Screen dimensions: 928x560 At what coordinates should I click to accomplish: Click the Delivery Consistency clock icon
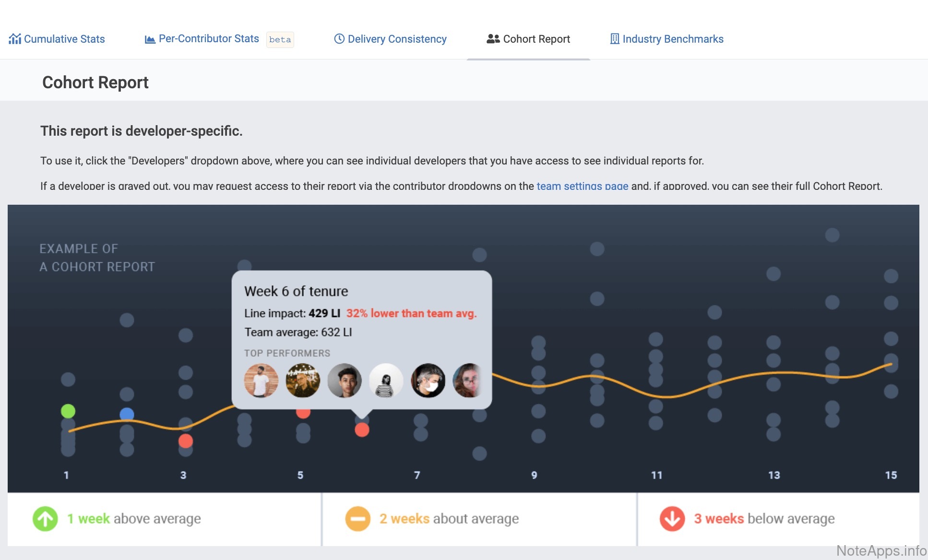click(x=339, y=39)
